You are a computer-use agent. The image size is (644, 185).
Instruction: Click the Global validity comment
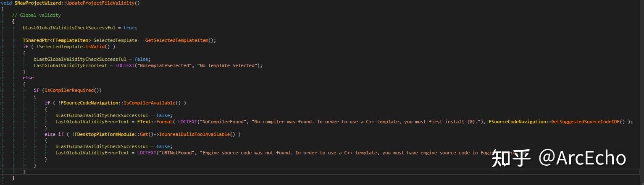point(36,15)
